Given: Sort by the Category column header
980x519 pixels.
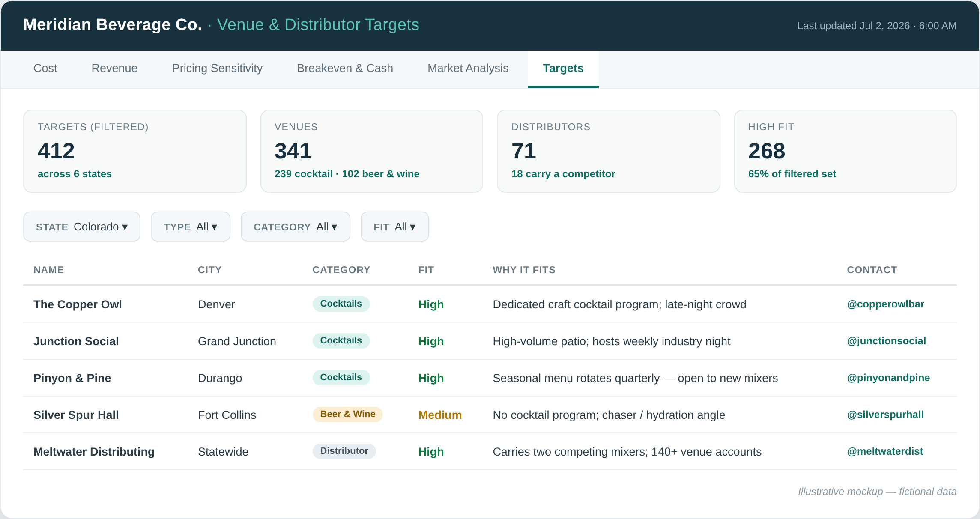Looking at the screenshot, I should [341, 270].
